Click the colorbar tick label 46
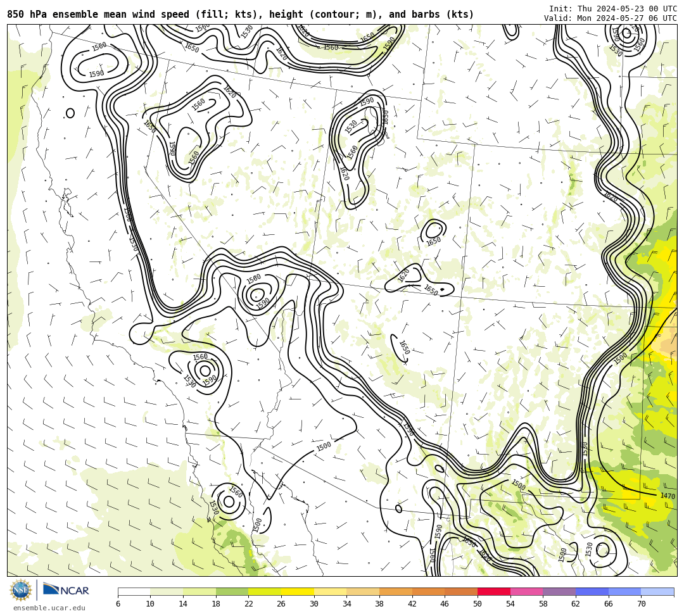The width and height of the screenshot is (684, 616). pyautogui.click(x=445, y=604)
